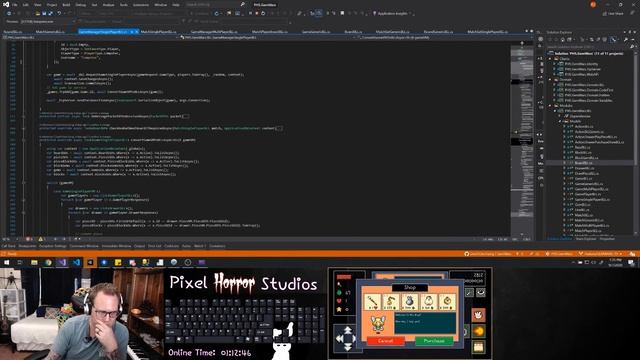The height and width of the screenshot is (360, 640).
Task: Restart debugging with the restart icon
Action: pyautogui.click(x=263, y=13)
